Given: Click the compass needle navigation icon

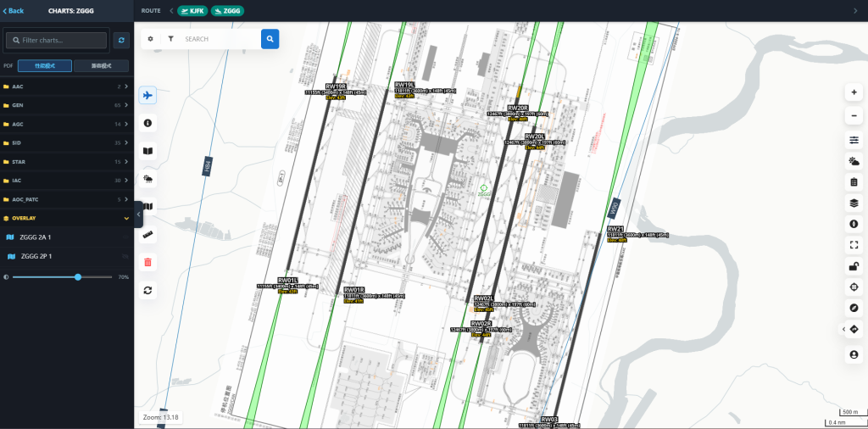Looking at the screenshot, I should pos(854,308).
